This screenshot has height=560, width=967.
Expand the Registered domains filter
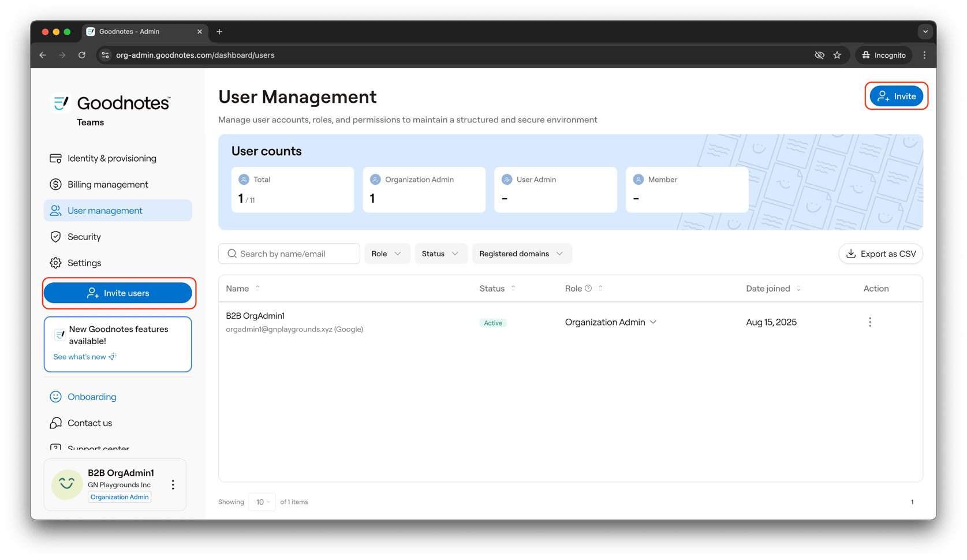(x=522, y=254)
